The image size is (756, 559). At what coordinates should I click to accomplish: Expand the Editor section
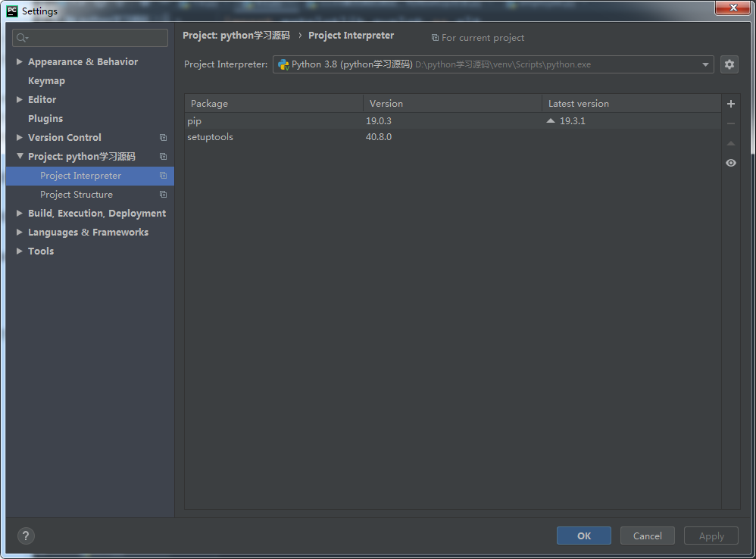(x=19, y=99)
